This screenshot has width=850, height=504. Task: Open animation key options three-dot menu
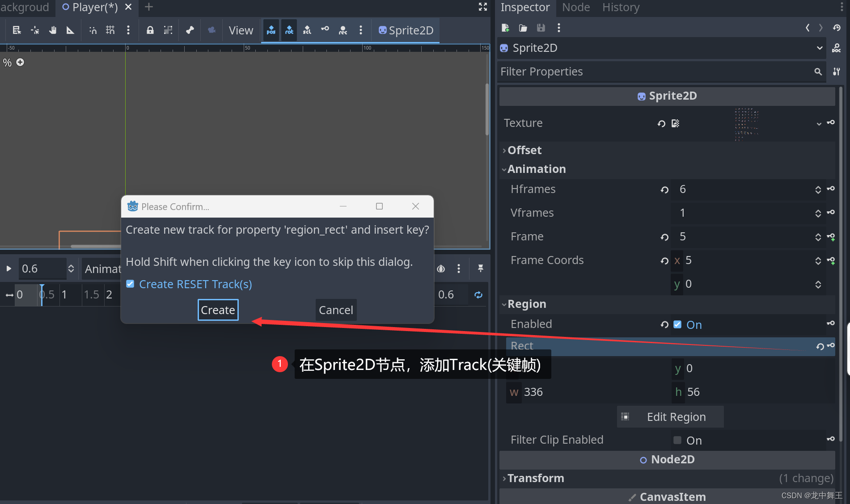[361, 30]
